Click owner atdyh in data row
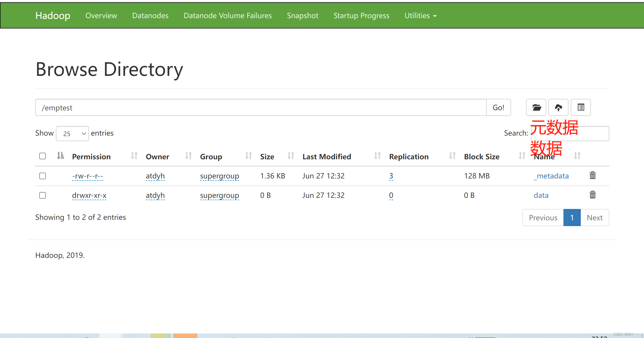This screenshot has height=338, width=644. [155, 195]
